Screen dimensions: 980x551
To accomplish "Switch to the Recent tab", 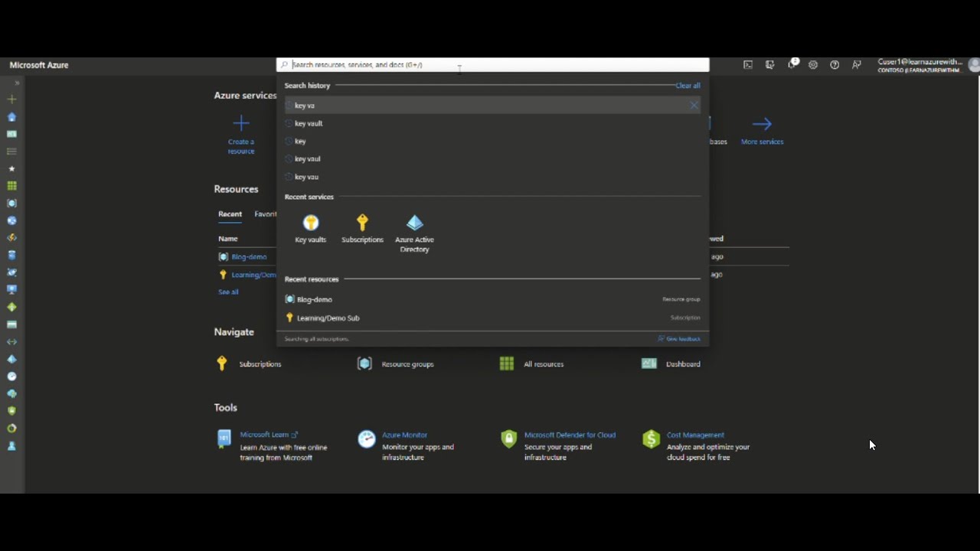I will (230, 214).
